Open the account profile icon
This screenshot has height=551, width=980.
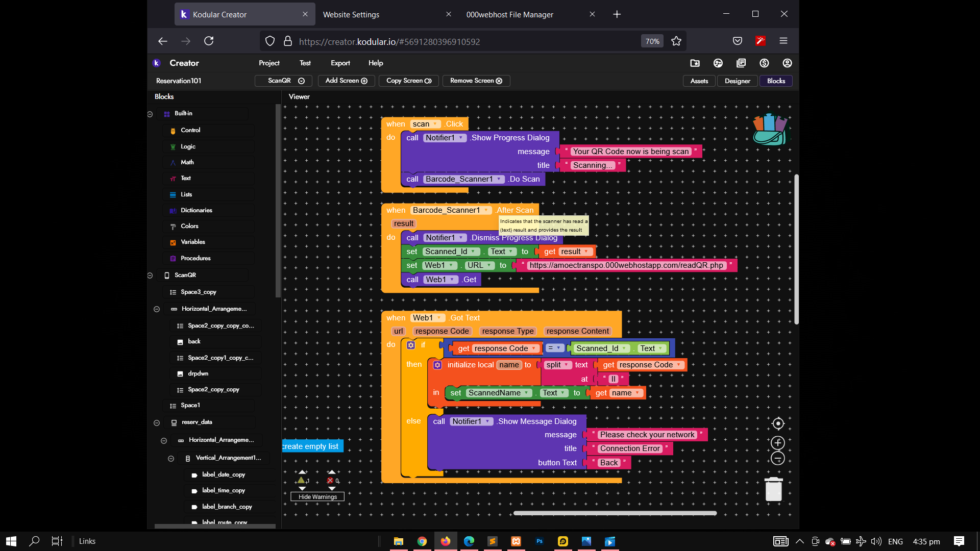[x=787, y=63]
